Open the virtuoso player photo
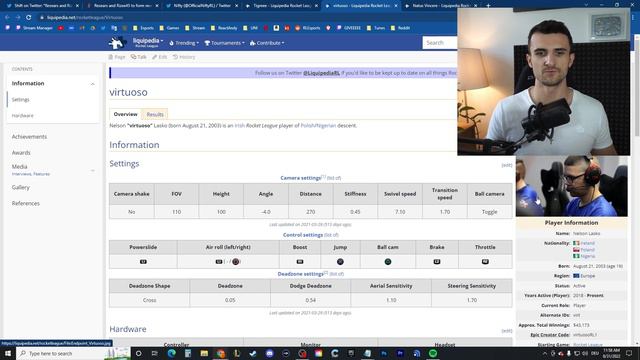The width and height of the screenshot is (640, 360). 571,186
